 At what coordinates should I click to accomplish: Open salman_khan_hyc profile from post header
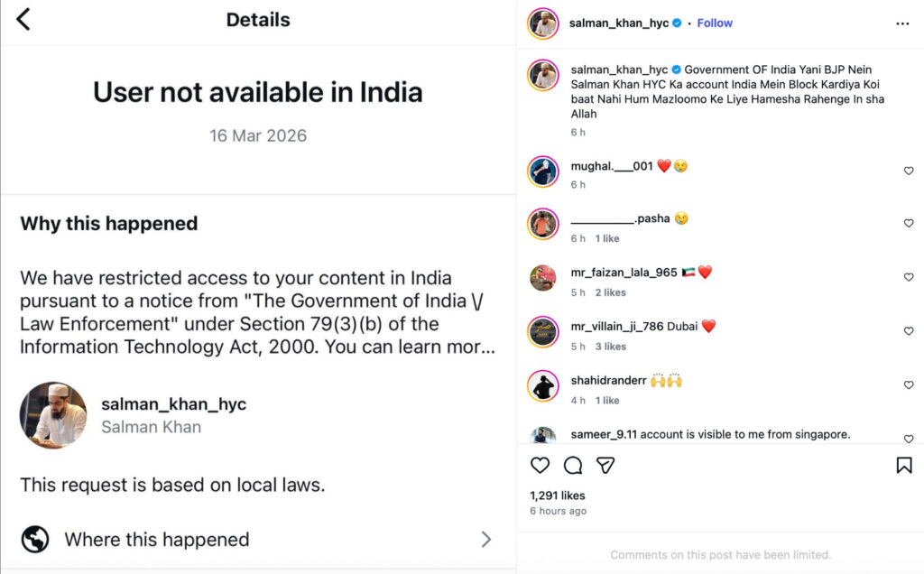618,23
